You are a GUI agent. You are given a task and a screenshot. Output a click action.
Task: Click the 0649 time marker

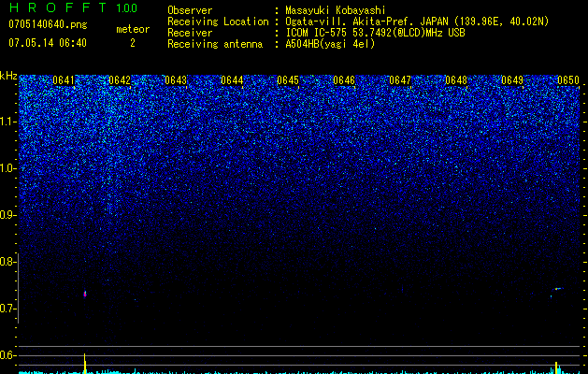click(512, 80)
